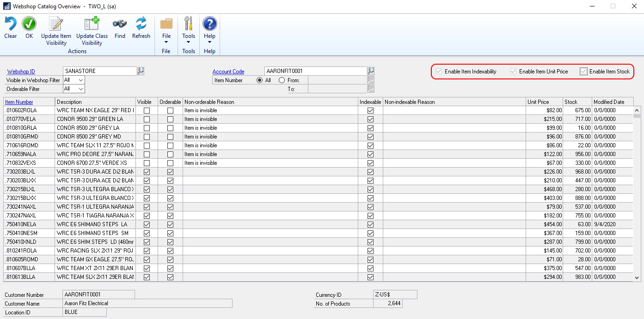Uncheck Visible for item .730203BLXL

pos(147,171)
